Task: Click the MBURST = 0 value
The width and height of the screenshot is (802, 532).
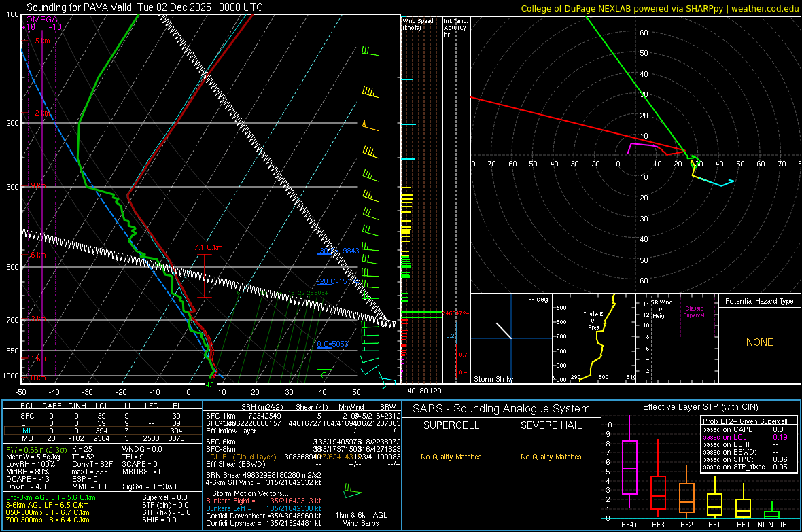Action: click(x=143, y=472)
